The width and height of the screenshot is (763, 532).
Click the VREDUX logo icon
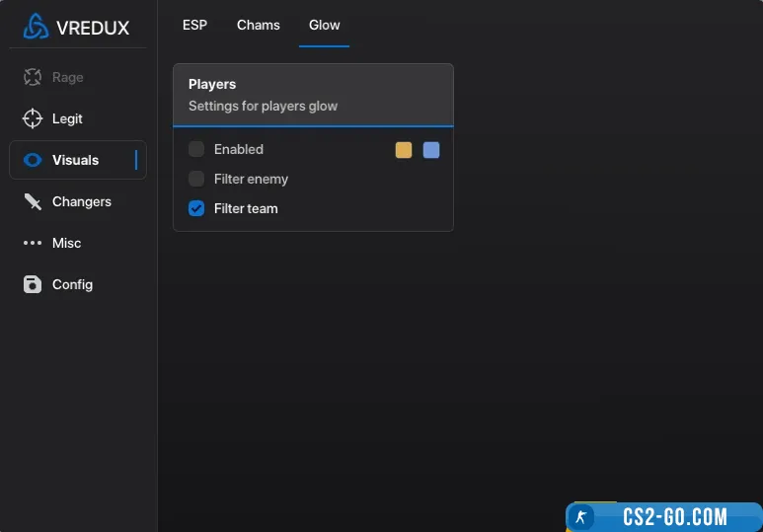click(x=36, y=27)
